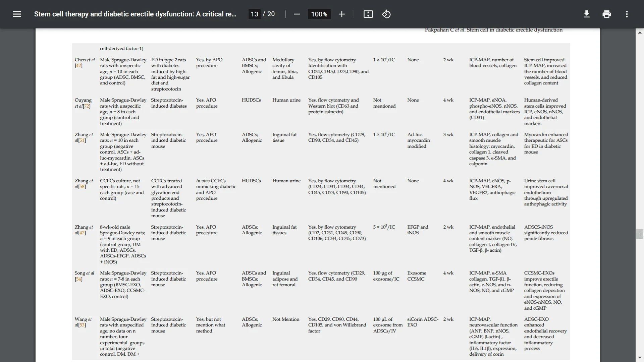
Task: Click 'Urine stem cell improved cavernosal' cell
Action: pos(546,192)
